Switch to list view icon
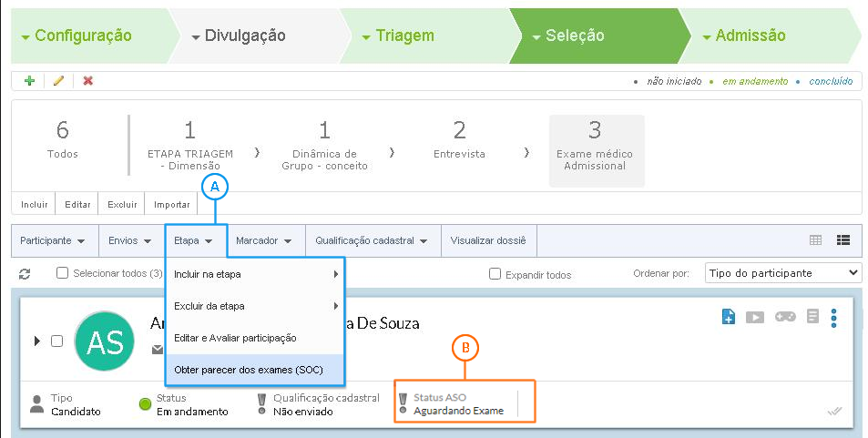 [x=842, y=240]
